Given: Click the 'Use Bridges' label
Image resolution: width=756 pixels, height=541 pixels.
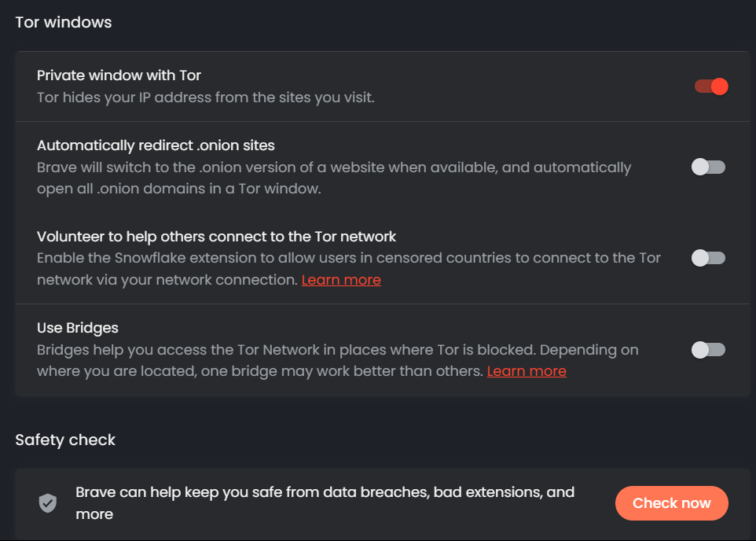Looking at the screenshot, I should tap(77, 327).
